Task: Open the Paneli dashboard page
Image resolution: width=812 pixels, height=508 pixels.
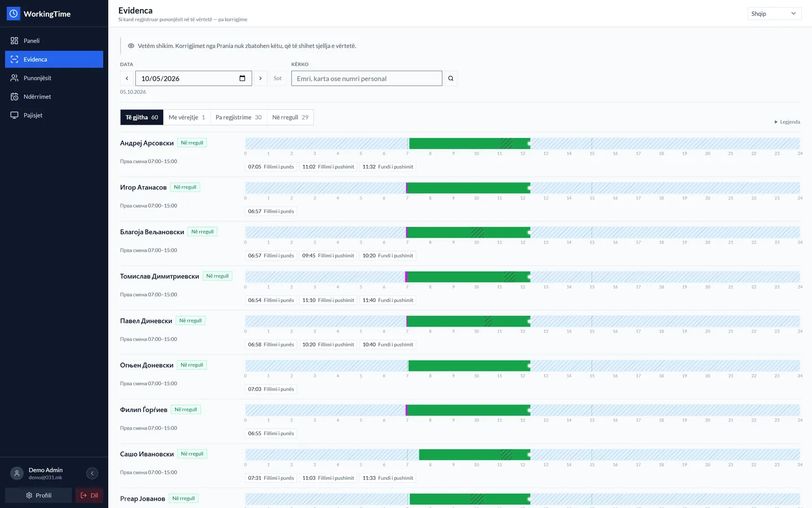Action: [x=54, y=41]
